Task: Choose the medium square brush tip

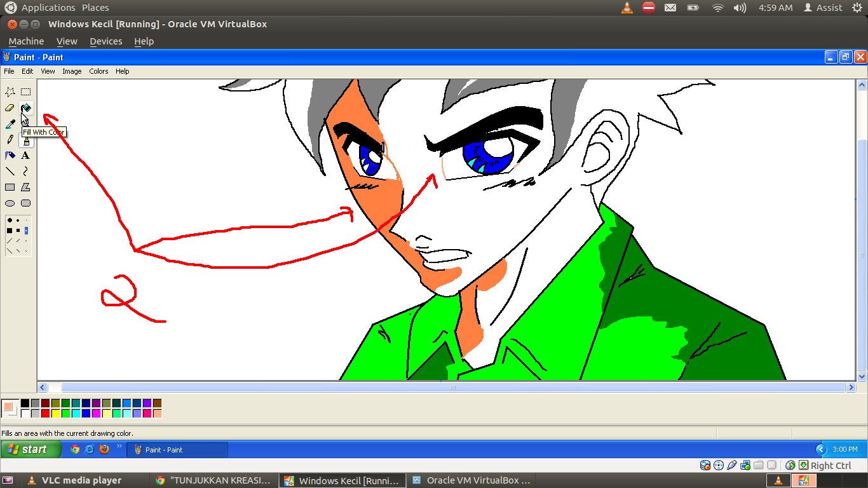Action: 18,231
